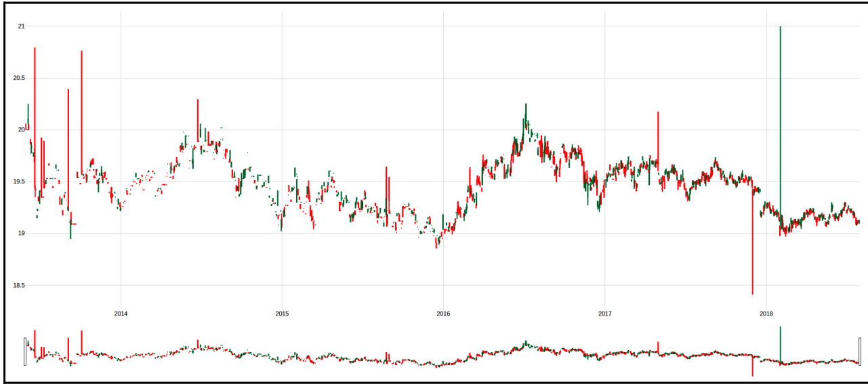Click the 2017 x-axis label

coord(605,314)
